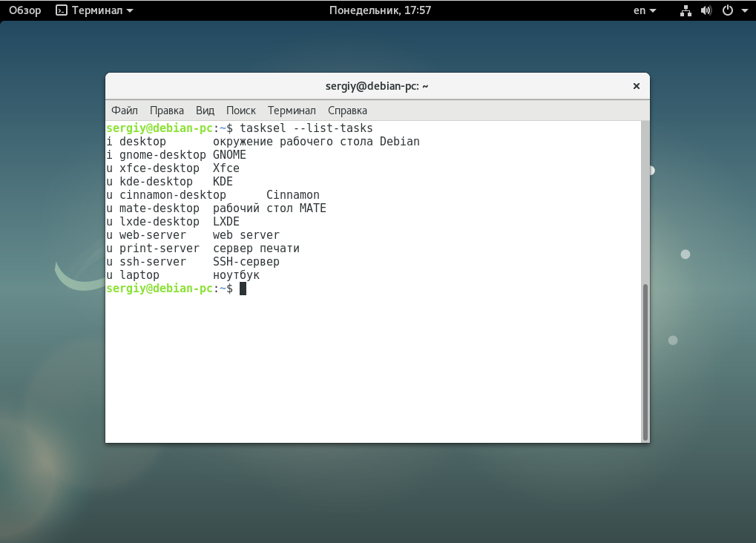Open the wired network status icon
The height and width of the screenshot is (543, 756).
coord(685,10)
